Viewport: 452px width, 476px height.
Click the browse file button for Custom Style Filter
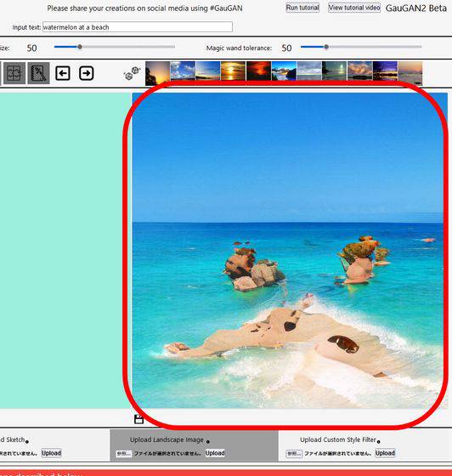point(294,454)
